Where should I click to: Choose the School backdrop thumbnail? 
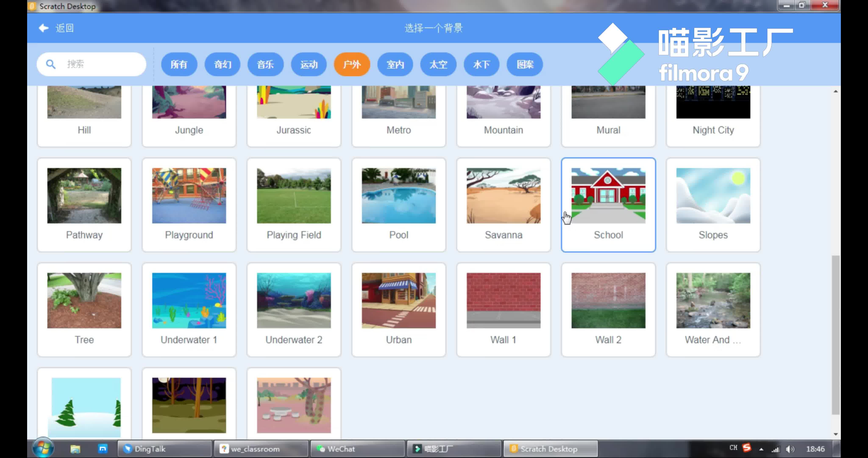coord(608,196)
